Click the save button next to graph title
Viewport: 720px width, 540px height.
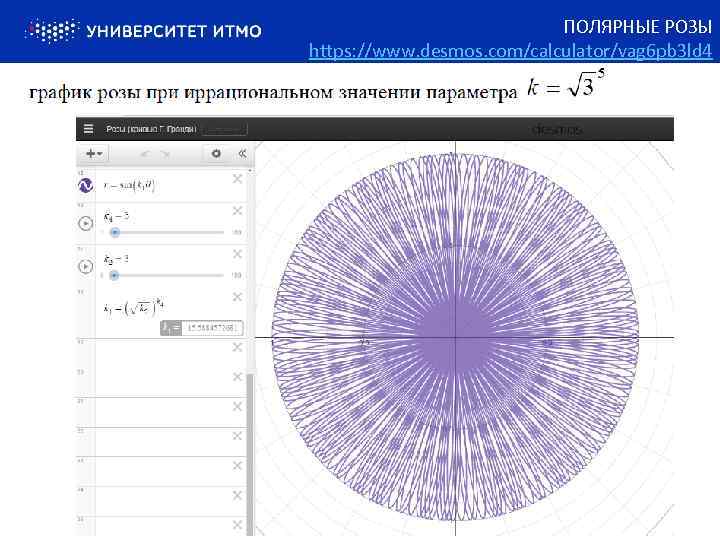225,129
